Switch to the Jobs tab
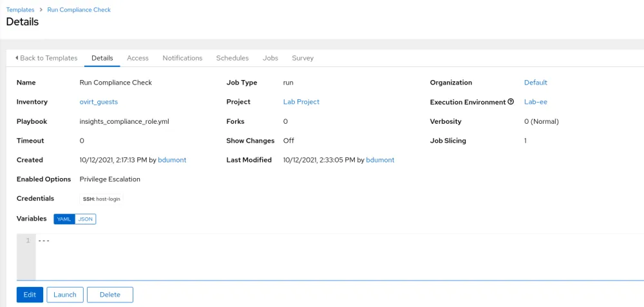 click(x=270, y=58)
